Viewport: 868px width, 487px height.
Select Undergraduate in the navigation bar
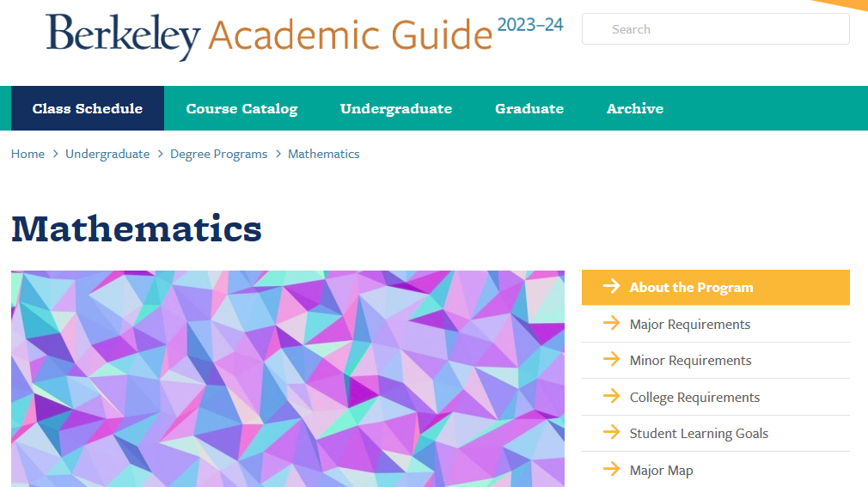pos(396,108)
